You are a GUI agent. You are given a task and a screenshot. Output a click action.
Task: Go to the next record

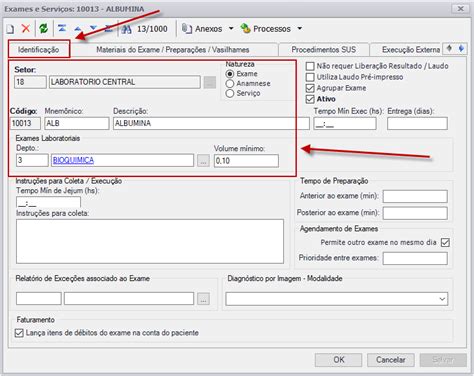[x=93, y=29]
